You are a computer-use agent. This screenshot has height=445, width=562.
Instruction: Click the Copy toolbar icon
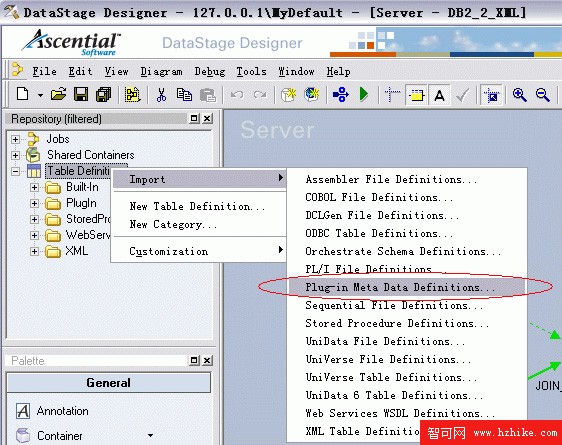pos(184,95)
